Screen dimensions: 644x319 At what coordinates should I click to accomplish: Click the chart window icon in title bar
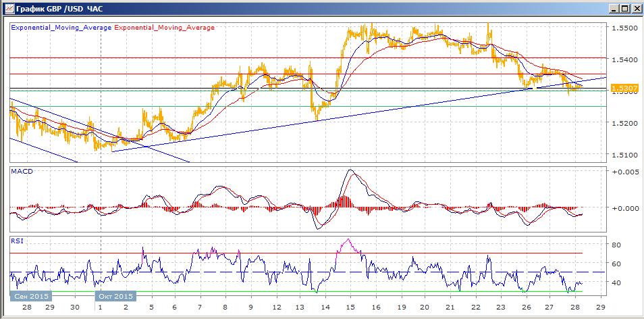[x=9, y=9]
